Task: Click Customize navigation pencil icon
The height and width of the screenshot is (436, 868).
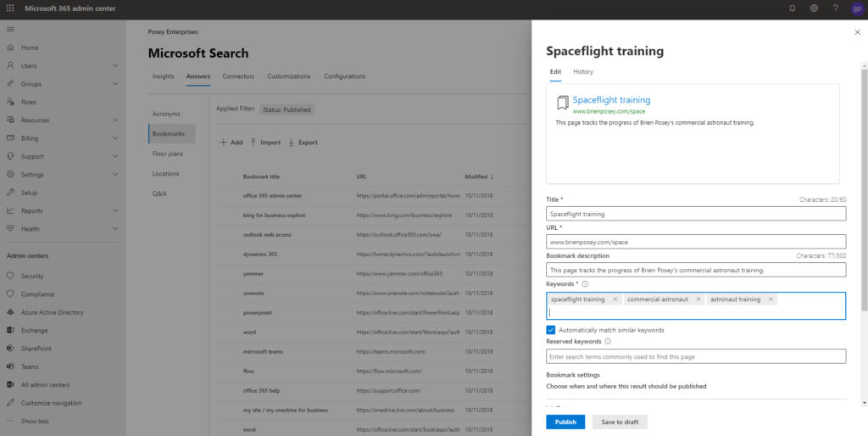Action: [x=10, y=403]
